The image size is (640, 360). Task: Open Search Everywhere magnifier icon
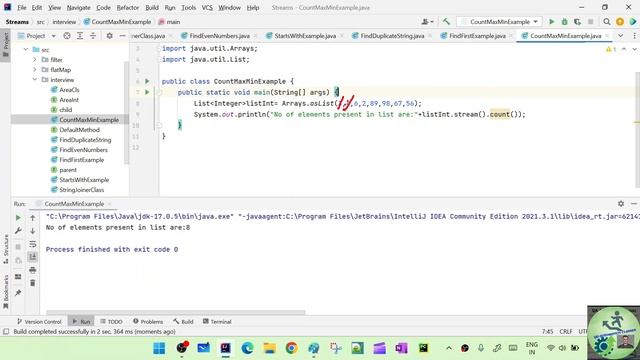pos(607,22)
